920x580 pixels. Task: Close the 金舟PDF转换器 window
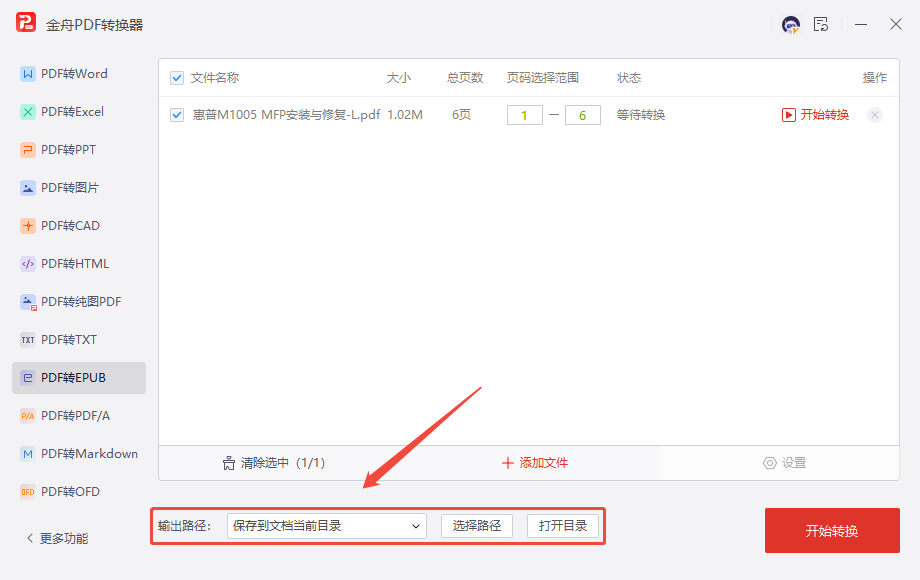point(895,25)
